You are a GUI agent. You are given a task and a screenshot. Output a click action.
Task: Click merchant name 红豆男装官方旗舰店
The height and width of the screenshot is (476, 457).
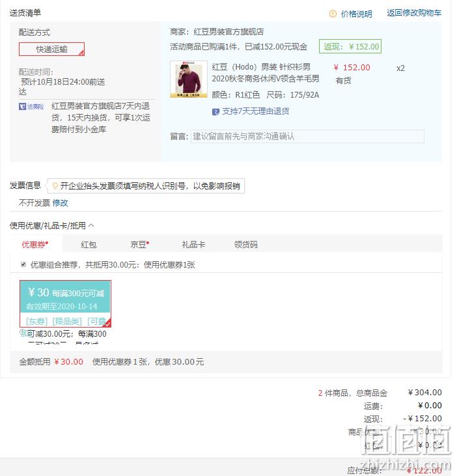tap(228, 32)
